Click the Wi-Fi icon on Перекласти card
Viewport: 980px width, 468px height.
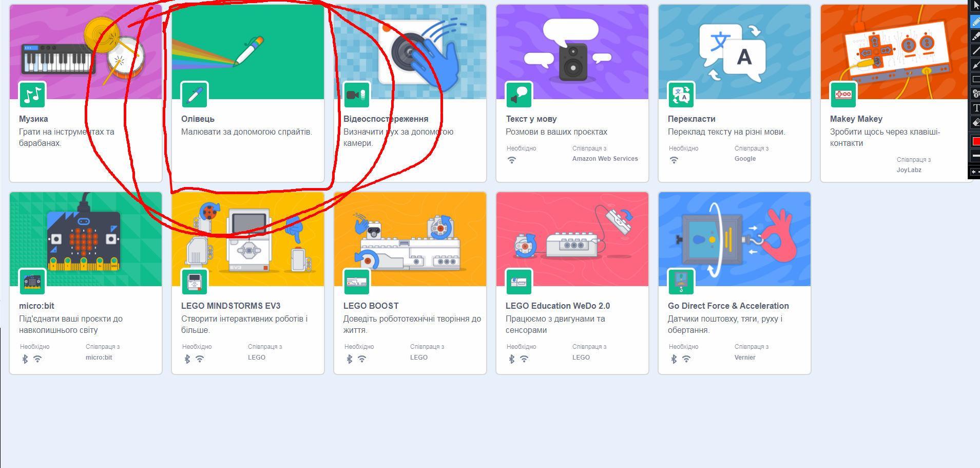pos(674,160)
